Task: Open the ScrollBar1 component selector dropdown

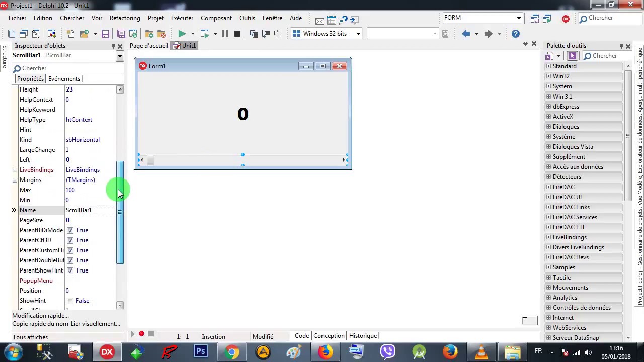Action: click(120, 56)
